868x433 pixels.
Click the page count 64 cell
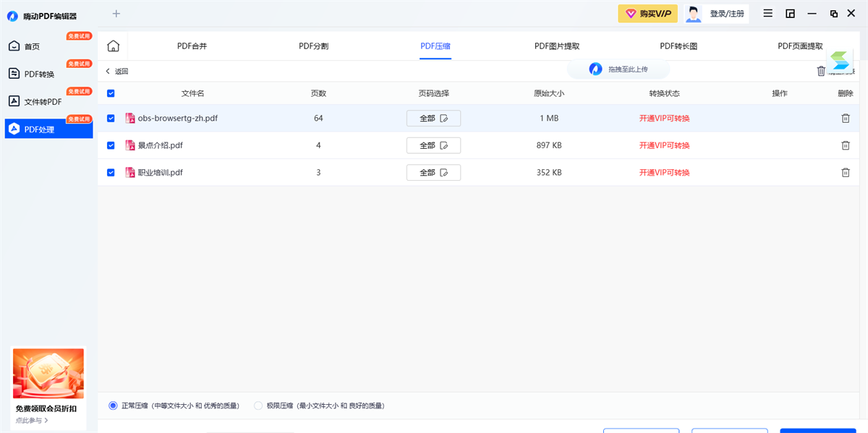[318, 118]
